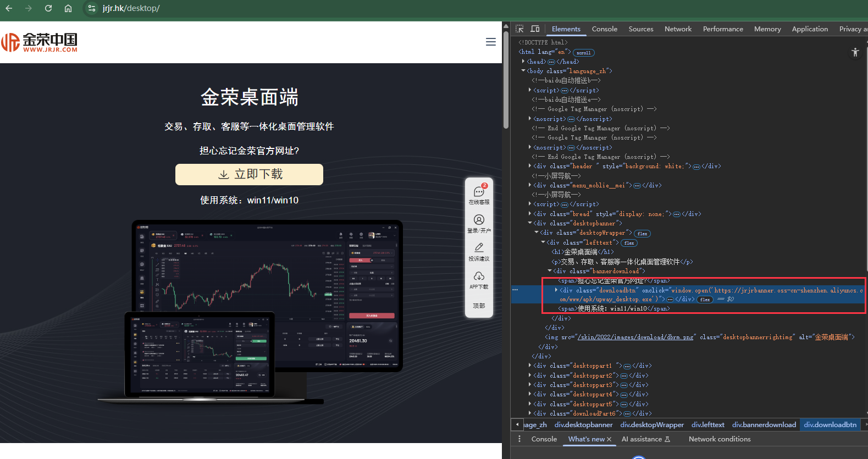868x459 pixels.
Task: Toggle the device toolbar icon
Action: pyautogui.click(x=535, y=29)
